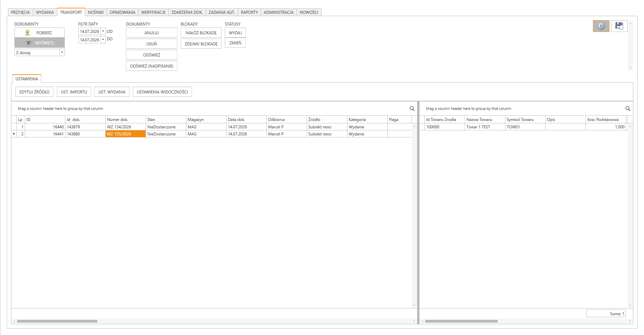
Task: Select the USTAWIENIA sub-tab
Action: (x=27, y=79)
